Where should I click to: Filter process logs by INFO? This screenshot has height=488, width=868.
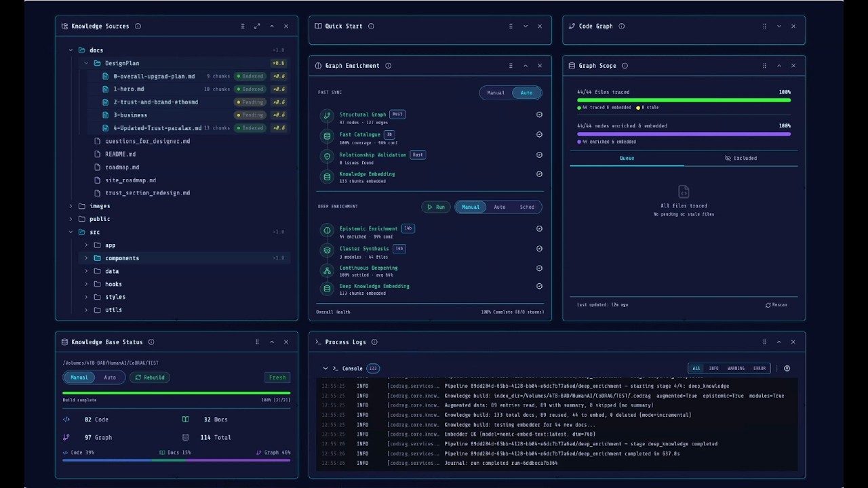(714, 369)
